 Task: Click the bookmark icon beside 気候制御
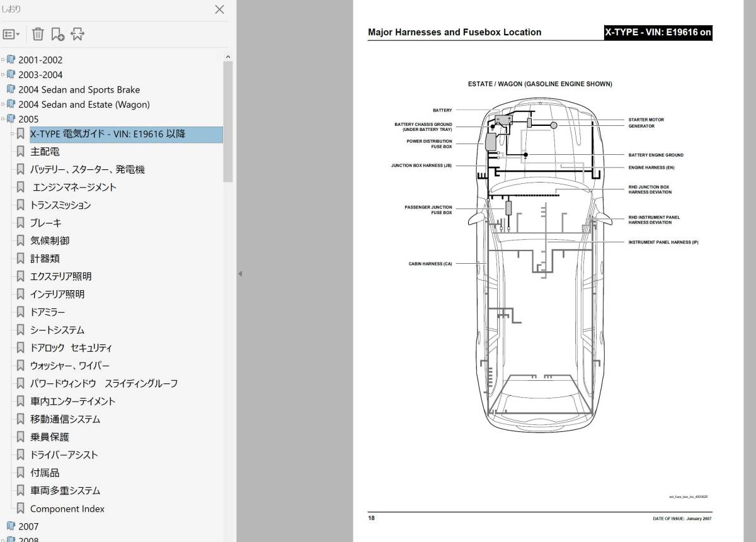[x=20, y=240]
